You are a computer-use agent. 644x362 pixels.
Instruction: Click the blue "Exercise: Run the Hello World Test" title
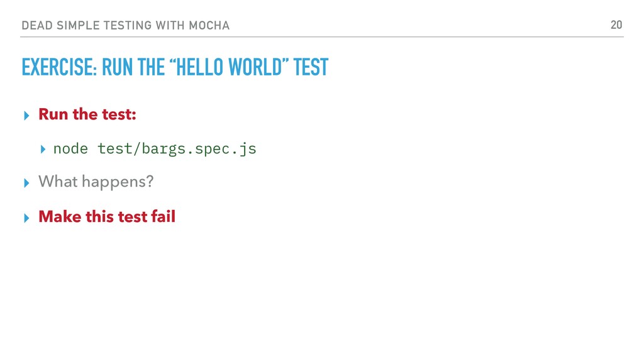pyautogui.click(x=175, y=67)
